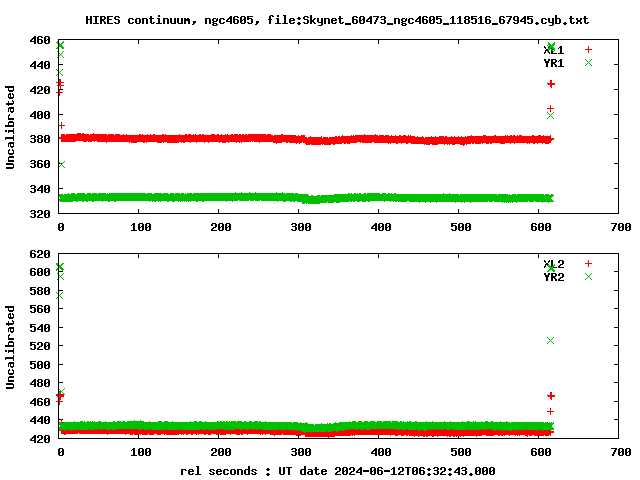Click the 'Uncalibrated' label of the XL2/YR2 plot

tap(10, 347)
